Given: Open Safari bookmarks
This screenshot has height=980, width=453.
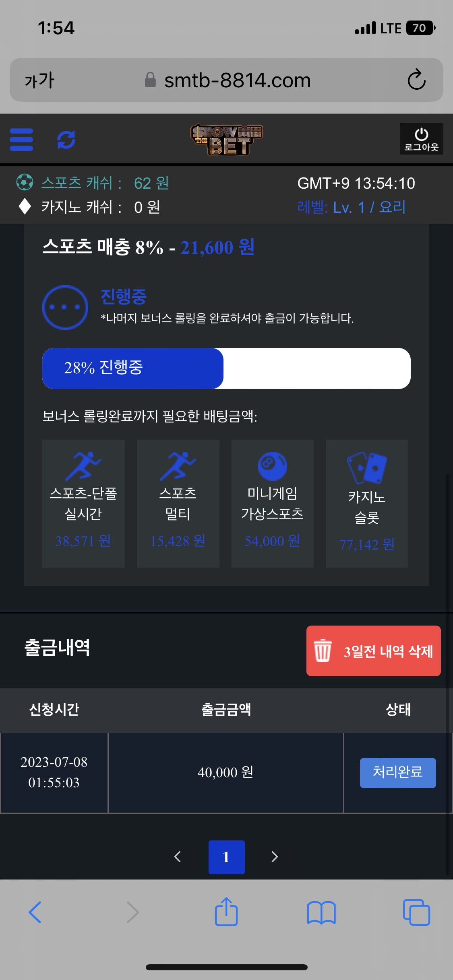Looking at the screenshot, I should [321, 912].
